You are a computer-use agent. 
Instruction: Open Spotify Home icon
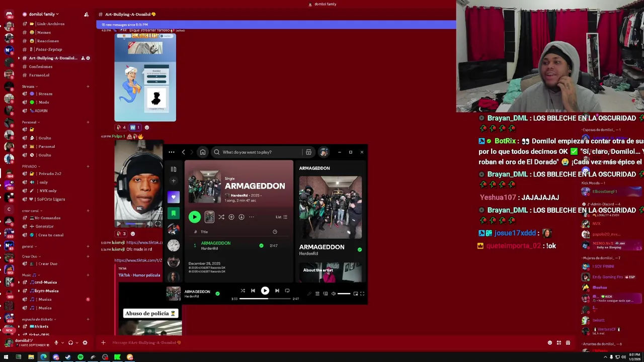click(203, 152)
